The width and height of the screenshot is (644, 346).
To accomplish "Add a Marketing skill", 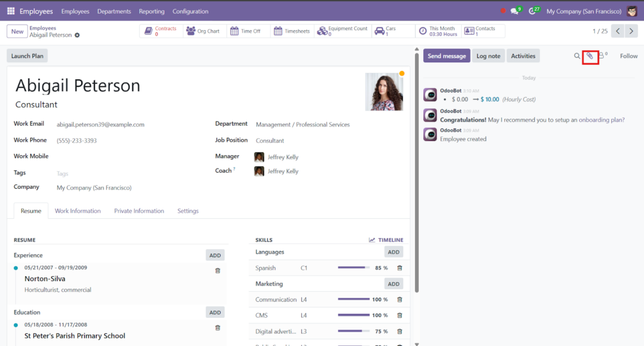I will coord(394,284).
